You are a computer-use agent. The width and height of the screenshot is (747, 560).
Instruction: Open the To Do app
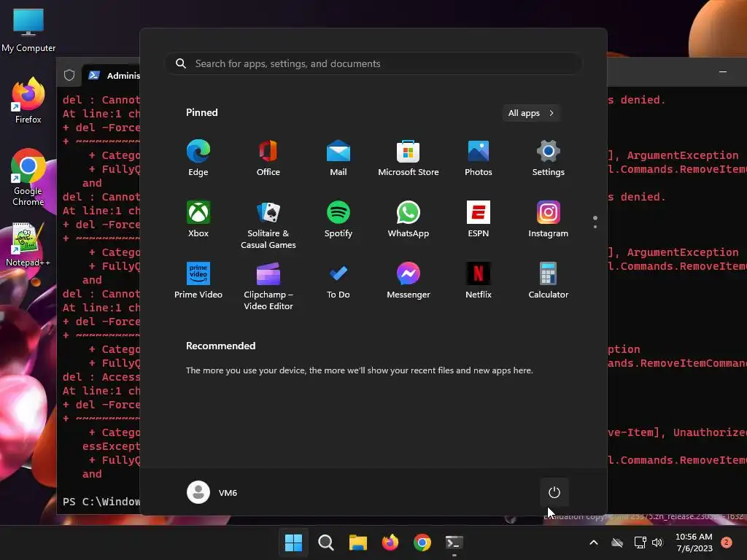[338, 281]
